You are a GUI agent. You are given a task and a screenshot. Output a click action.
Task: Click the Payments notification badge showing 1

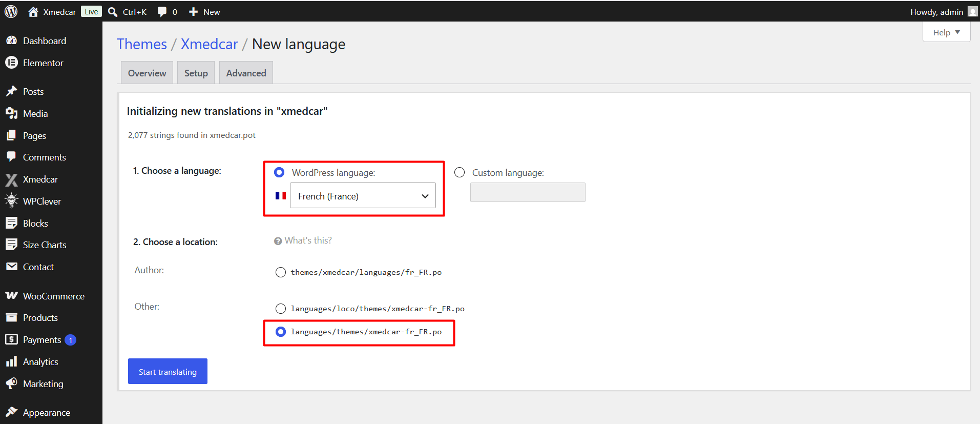(x=71, y=340)
